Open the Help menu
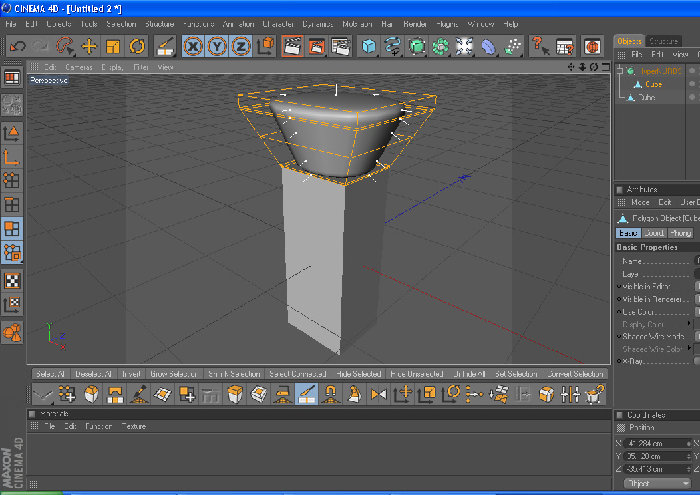This screenshot has width=700, height=495. pos(510,24)
